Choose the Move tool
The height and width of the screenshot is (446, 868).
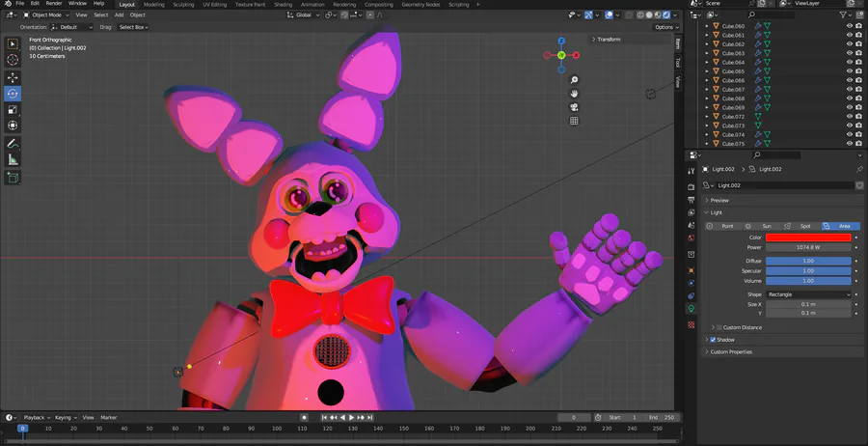(13, 77)
